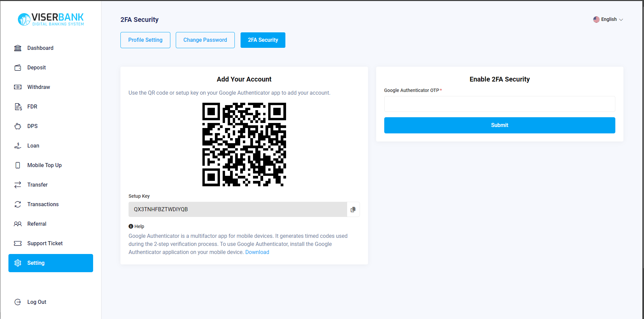Click the Submit button

tap(499, 125)
